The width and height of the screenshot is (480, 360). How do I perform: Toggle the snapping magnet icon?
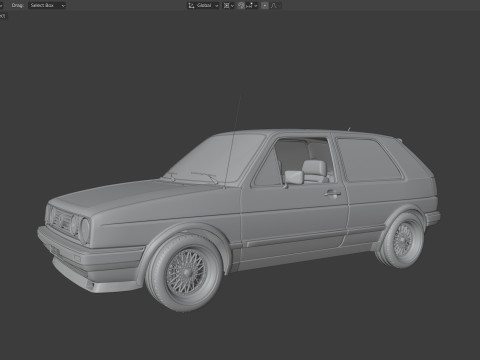pyautogui.click(x=241, y=5)
